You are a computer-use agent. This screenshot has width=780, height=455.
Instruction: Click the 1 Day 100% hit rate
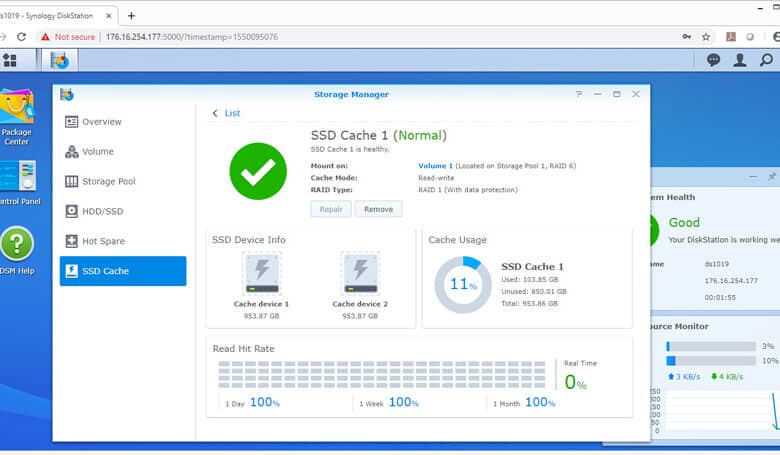pos(253,402)
